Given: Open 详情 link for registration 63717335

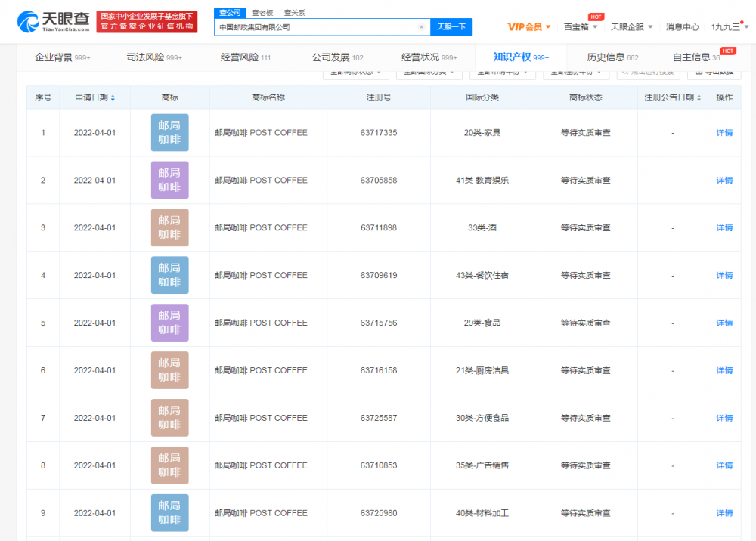Looking at the screenshot, I should coord(724,133).
